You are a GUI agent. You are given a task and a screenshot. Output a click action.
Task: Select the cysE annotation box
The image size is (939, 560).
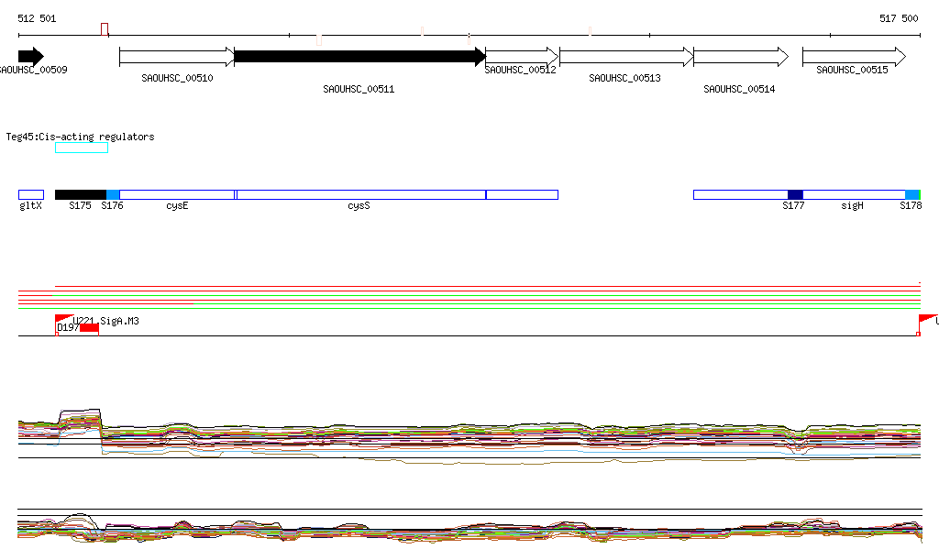click(177, 195)
